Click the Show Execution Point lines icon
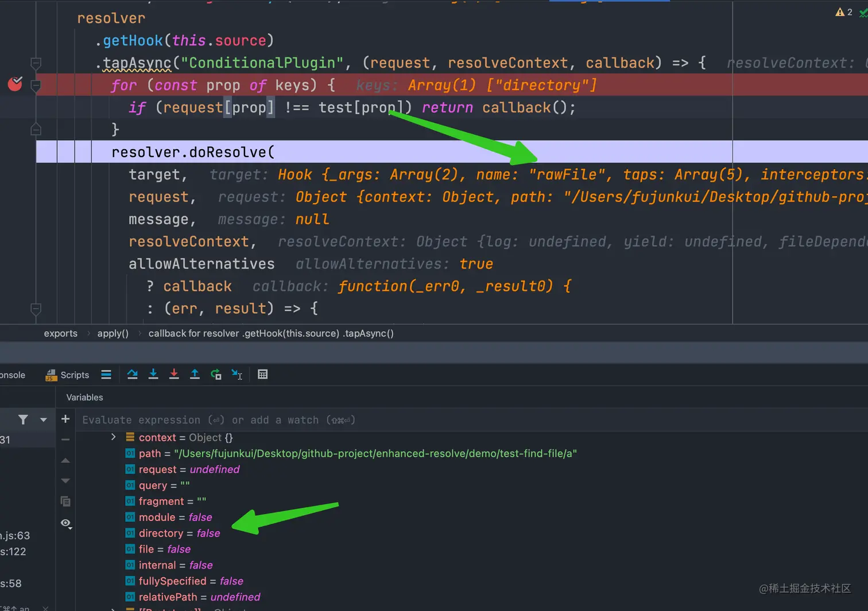 click(106, 375)
